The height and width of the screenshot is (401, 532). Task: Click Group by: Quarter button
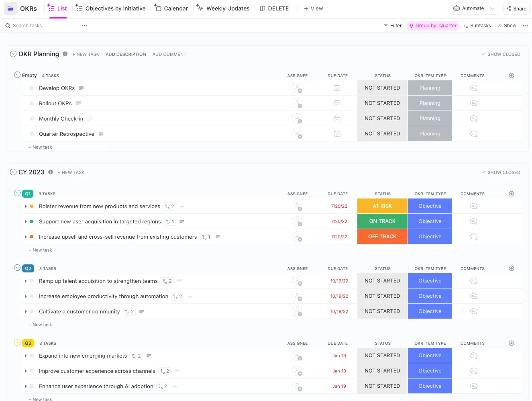point(433,26)
